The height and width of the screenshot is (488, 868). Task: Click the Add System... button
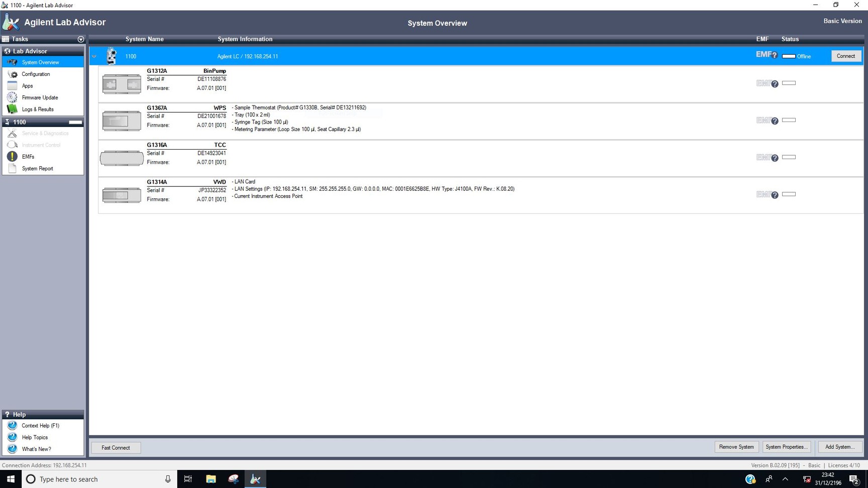pyautogui.click(x=839, y=447)
